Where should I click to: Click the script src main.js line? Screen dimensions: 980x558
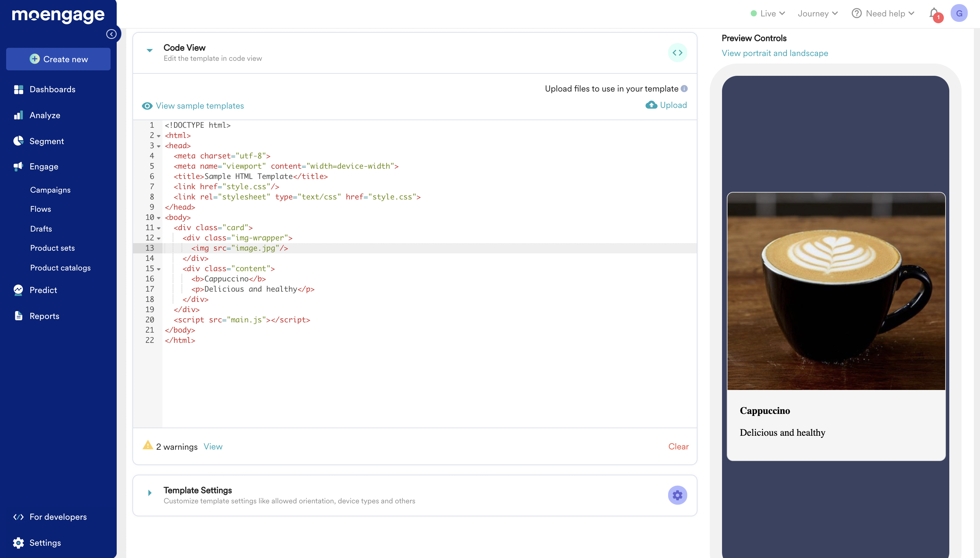[x=242, y=320]
